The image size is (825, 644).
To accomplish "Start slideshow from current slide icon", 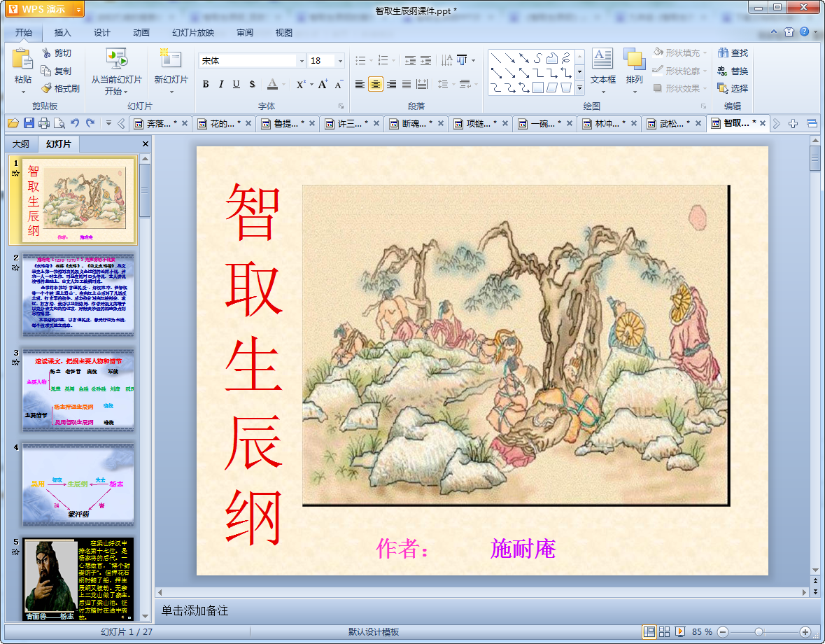I will [x=116, y=59].
